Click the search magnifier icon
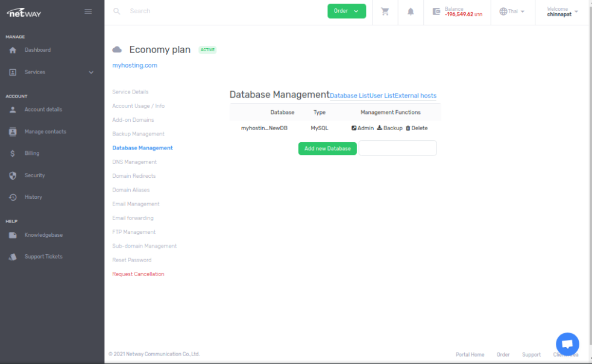 point(117,11)
